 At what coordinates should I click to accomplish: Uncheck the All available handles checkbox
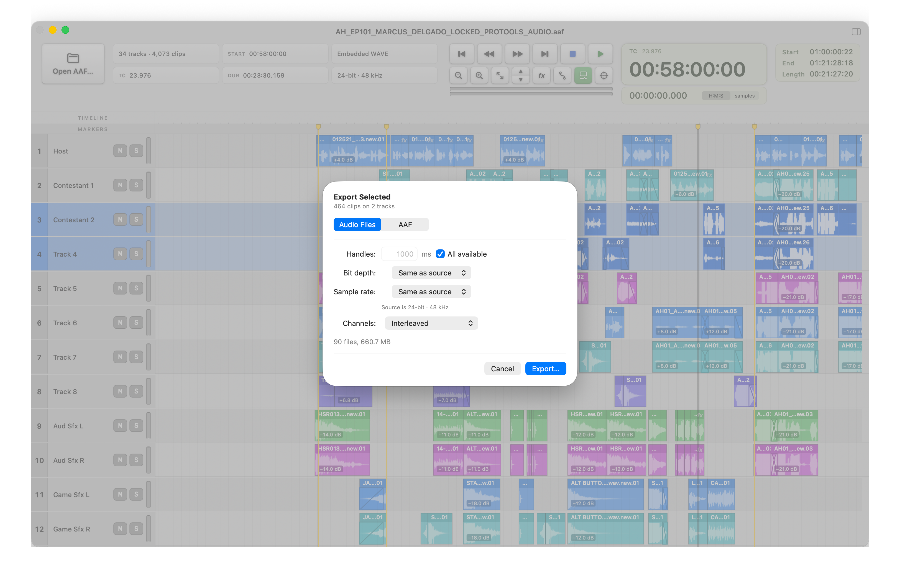click(440, 254)
